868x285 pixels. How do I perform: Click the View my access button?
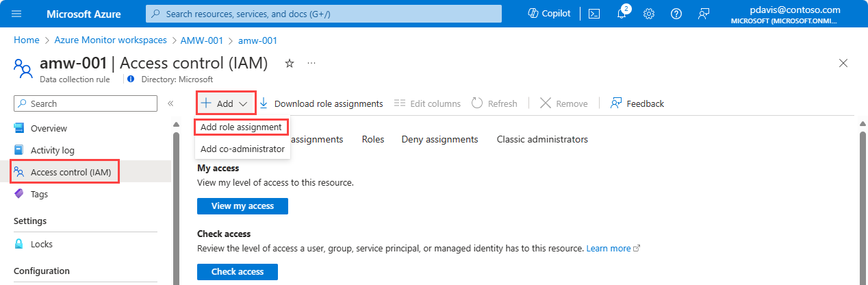[242, 206]
